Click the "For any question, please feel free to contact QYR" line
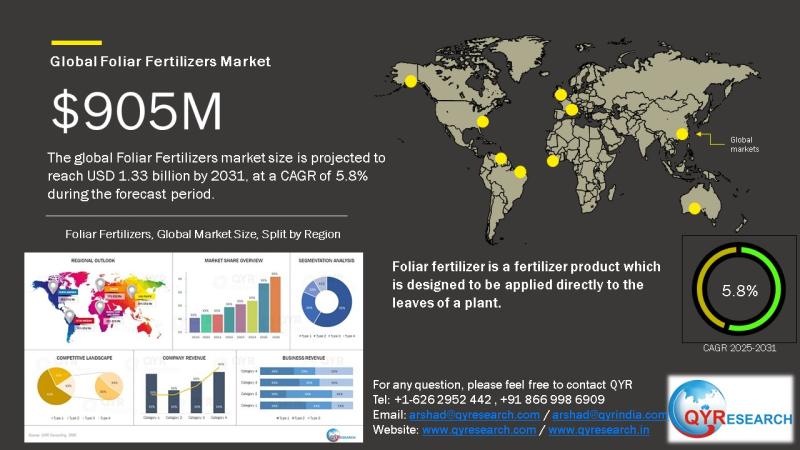Image resolution: width=800 pixels, height=450 pixels. pos(503,385)
